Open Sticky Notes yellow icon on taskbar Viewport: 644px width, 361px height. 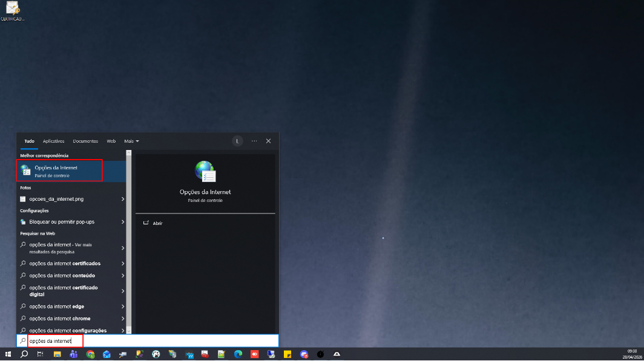coord(287,354)
